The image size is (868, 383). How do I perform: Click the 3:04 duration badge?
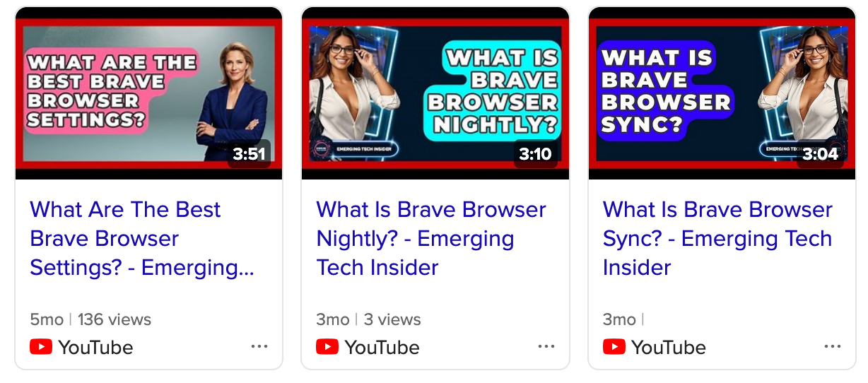pyautogui.click(x=821, y=154)
